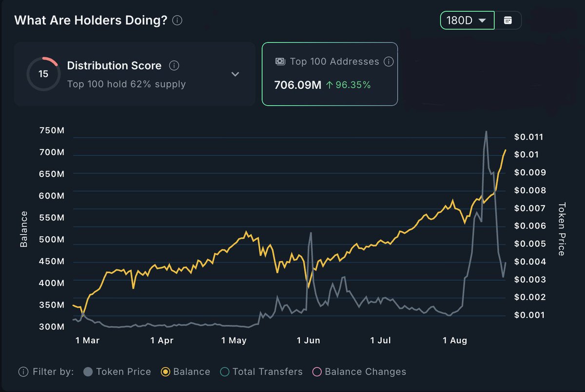Click info icon beside What Are Holders Doing
This screenshot has height=392, width=585.
(177, 20)
